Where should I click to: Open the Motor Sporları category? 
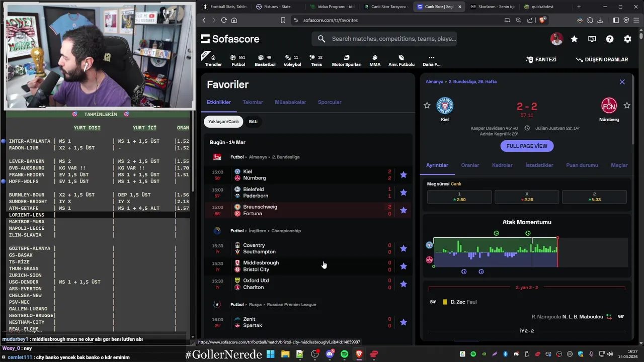(x=346, y=60)
